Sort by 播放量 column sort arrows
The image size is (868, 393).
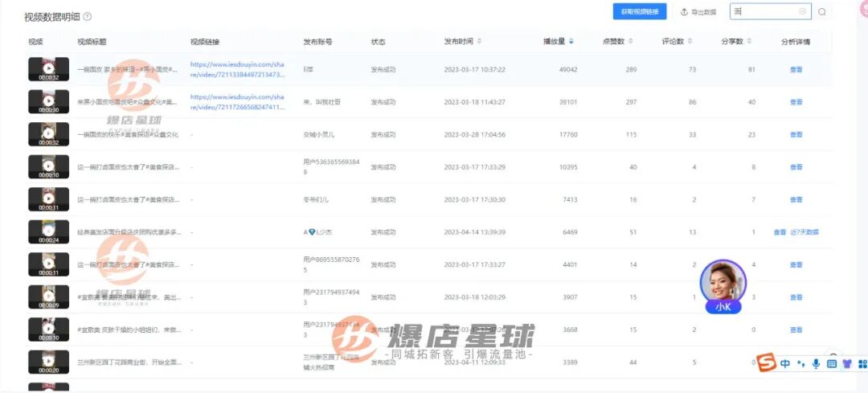click(571, 42)
